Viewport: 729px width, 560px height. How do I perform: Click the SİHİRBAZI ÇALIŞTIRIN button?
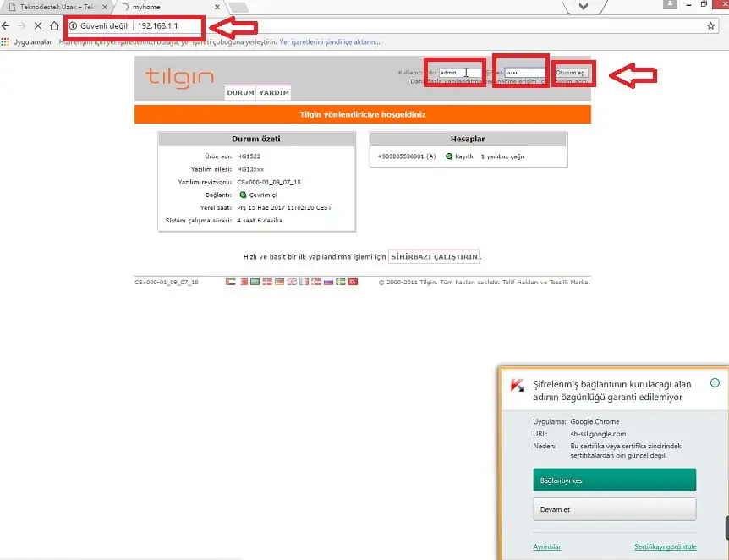tap(434, 256)
